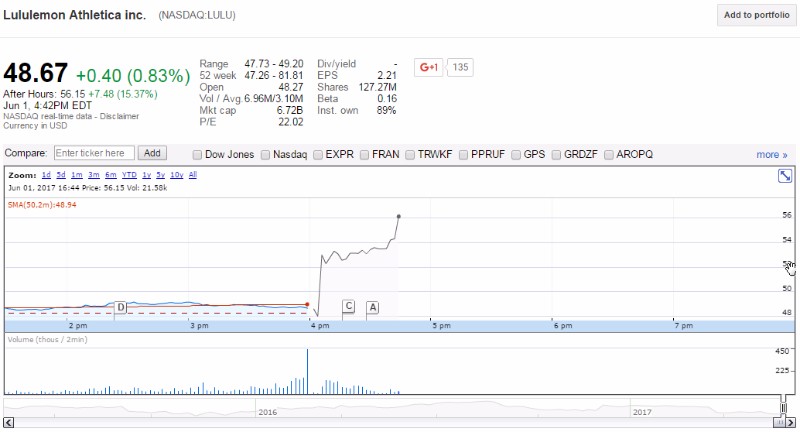Click the EPS value 2.21
The height and width of the screenshot is (432, 800).
pos(387,75)
